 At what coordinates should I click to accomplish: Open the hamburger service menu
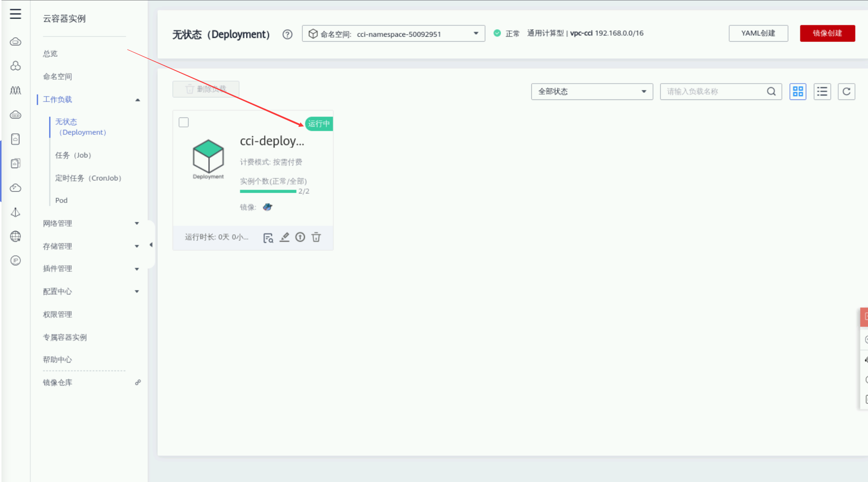click(x=15, y=14)
